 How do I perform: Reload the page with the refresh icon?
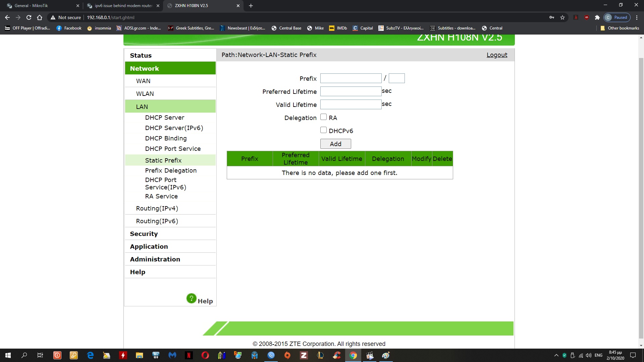pyautogui.click(x=29, y=17)
